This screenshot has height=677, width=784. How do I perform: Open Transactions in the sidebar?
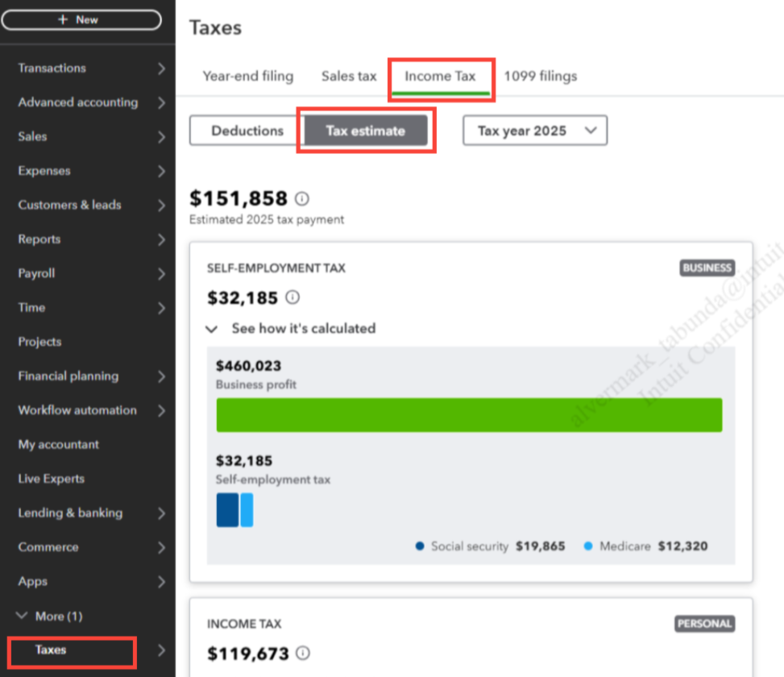(52, 68)
